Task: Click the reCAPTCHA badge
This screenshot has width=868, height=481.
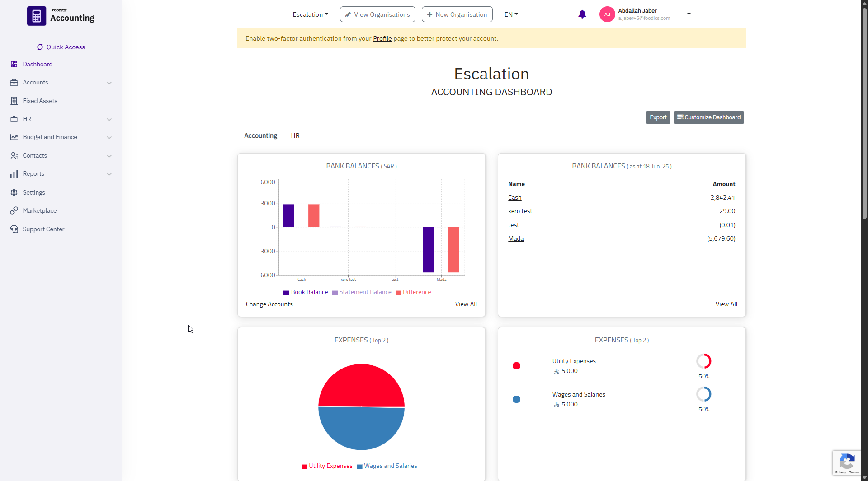Action: tap(846, 462)
